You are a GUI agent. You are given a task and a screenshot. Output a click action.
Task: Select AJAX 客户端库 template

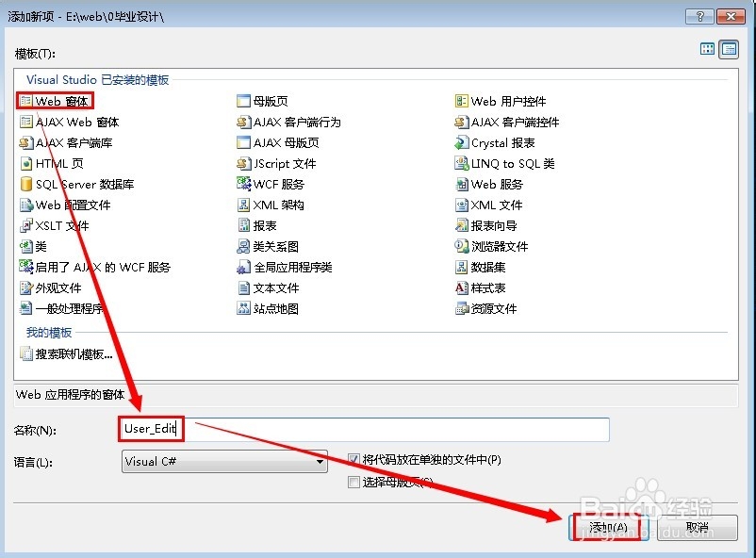[66, 142]
